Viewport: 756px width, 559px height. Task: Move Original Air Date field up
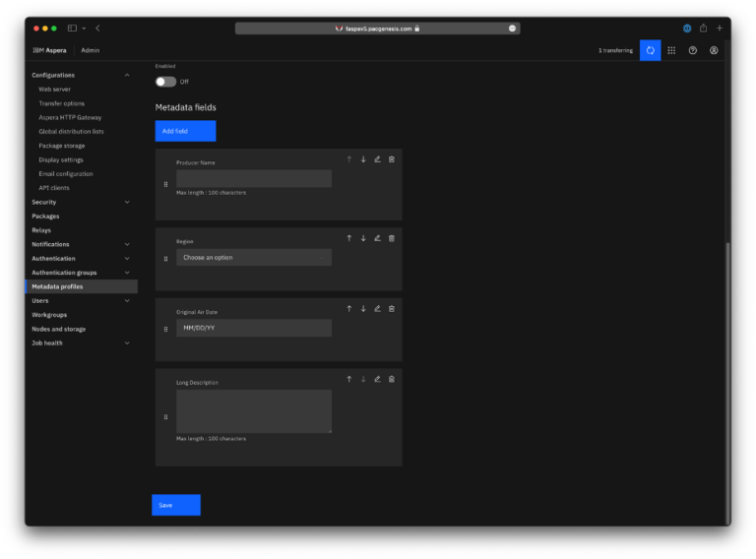pyautogui.click(x=349, y=308)
